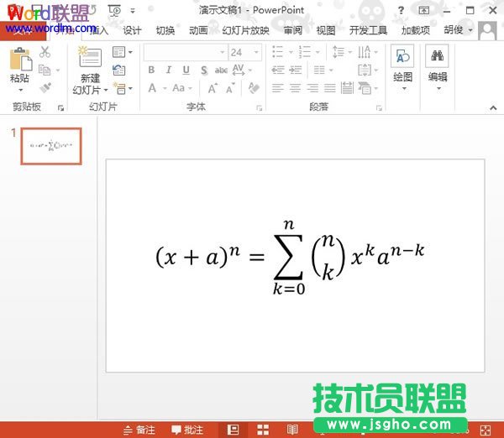Viewport: 504px width, 438px height.
Task: Open Ribbon Display Options icon
Action: click(423, 10)
